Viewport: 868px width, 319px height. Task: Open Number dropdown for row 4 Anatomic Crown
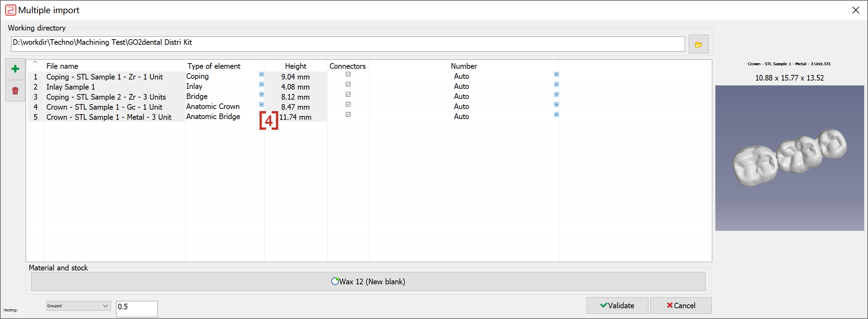[556, 104]
